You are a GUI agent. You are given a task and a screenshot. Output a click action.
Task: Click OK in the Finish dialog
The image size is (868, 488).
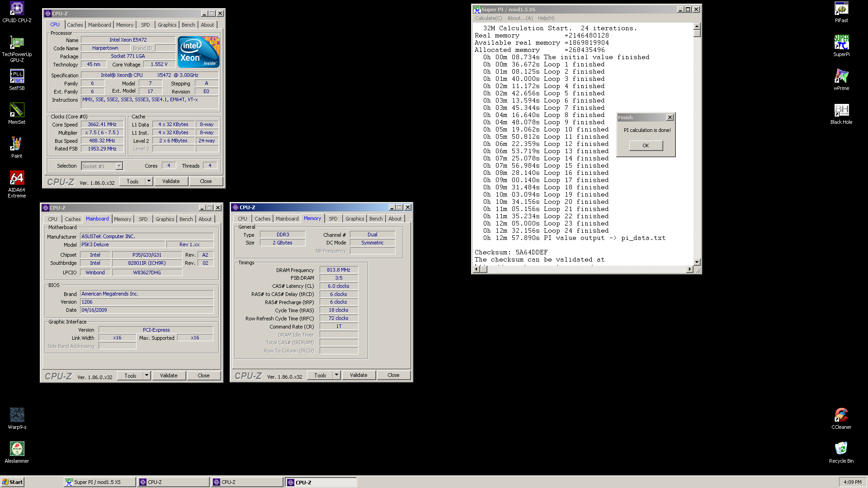(x=646, y=145)
